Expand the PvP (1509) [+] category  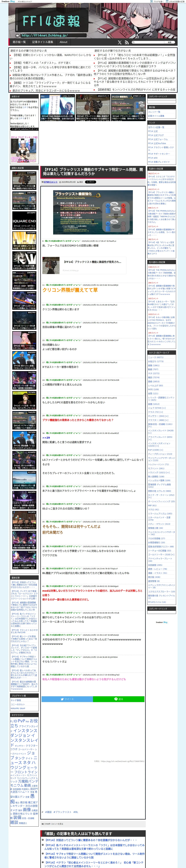[155, 450]
